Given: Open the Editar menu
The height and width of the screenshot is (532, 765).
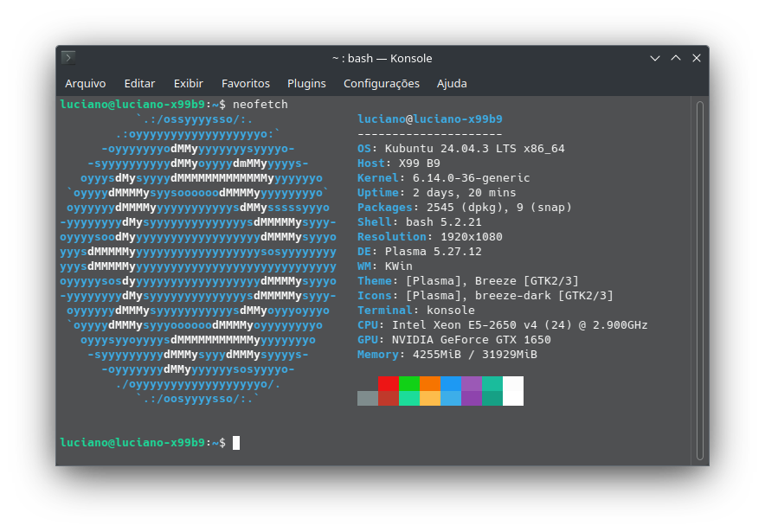Looking at the screenshot, I should tap(139, 84).
